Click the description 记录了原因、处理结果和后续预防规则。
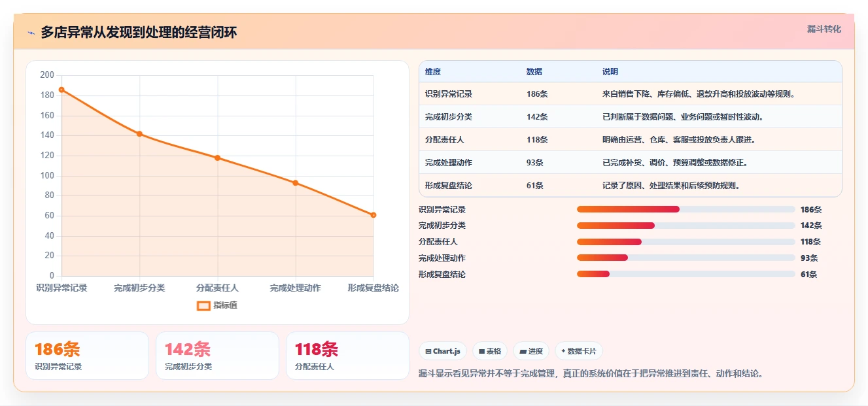 (x=673, y=186)
